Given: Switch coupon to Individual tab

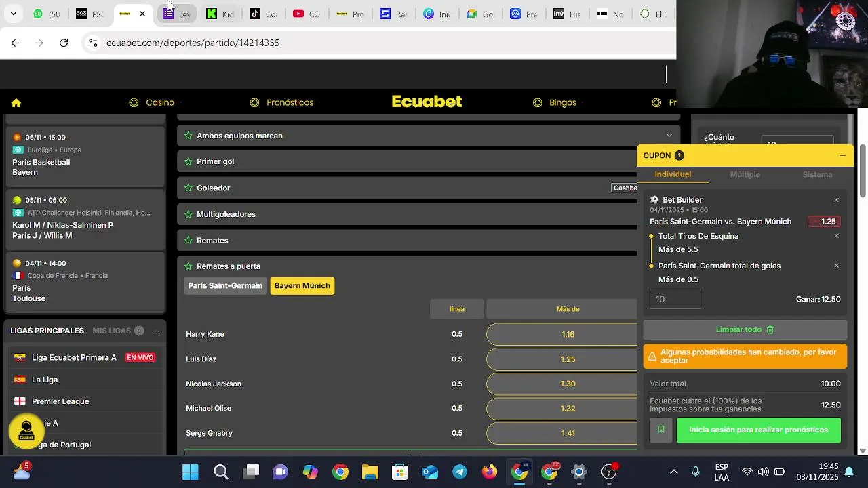Looking at the screenshot, I should pyautogui.click(x=673, y=174).
